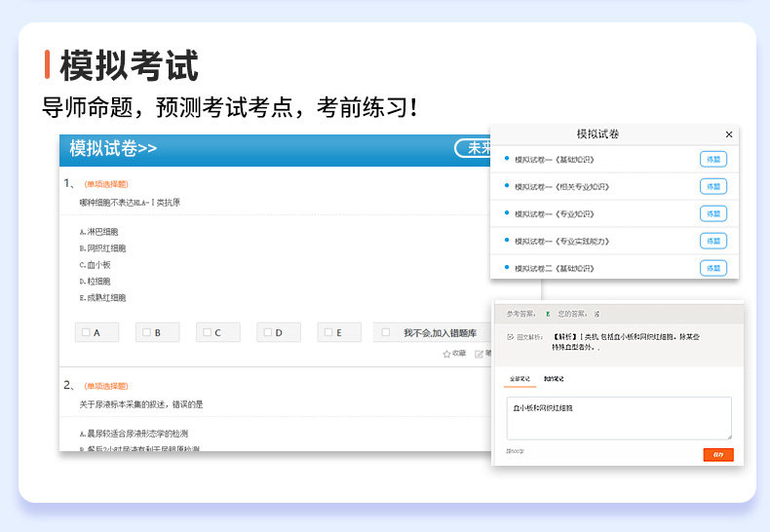Select option text D.粒细胞
770x532 pixels.
click(x=95, y=282)
